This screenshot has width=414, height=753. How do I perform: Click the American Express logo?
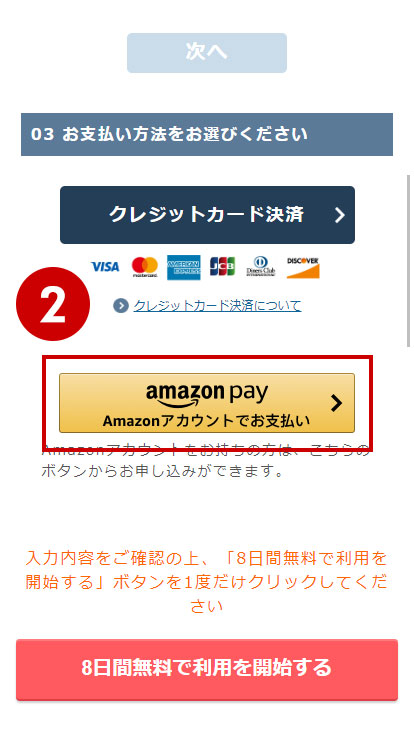(x=183, y=267)
